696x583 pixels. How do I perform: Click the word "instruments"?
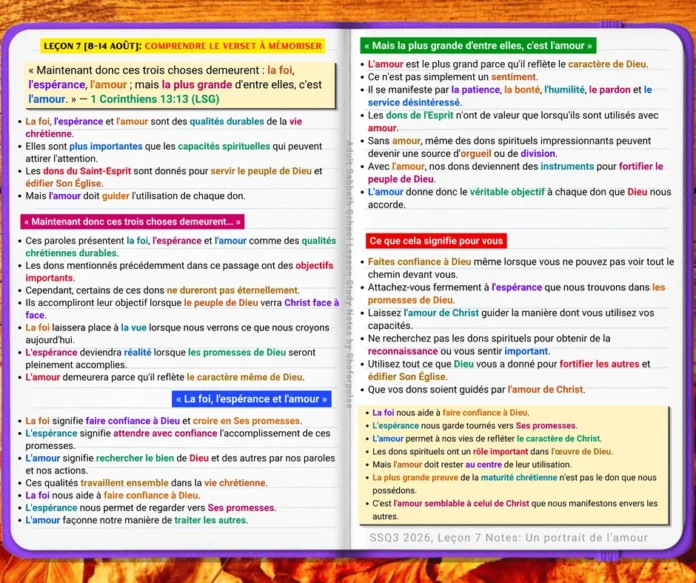(567, 167)
